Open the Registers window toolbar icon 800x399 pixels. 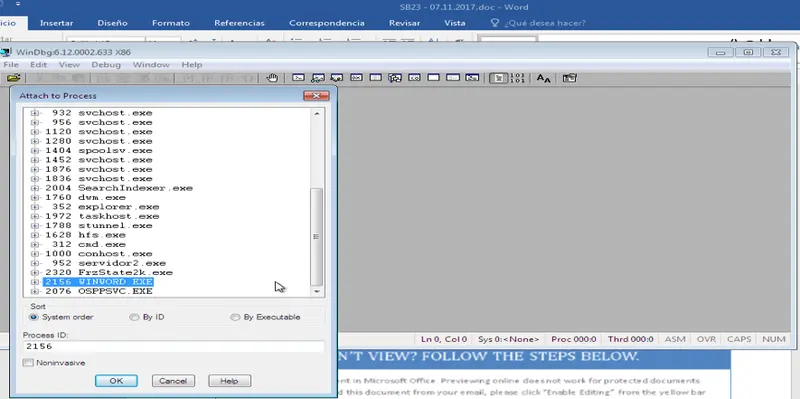(356, 78)
